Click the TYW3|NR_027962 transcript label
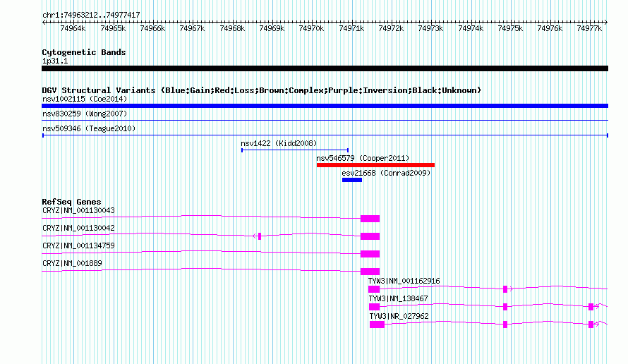Viewport: 628px width, 364px height. (399, 316)
